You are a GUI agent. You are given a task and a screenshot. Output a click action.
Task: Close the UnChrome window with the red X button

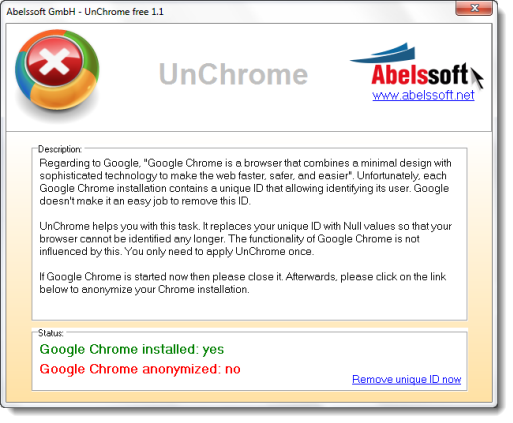coord(474,8)
